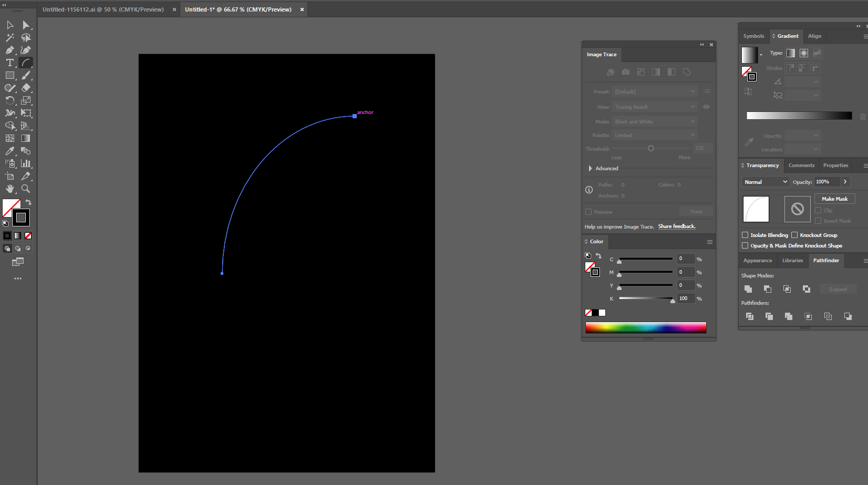Select the Hand tool
The width and height of the screenshot is (868, 485).
[10, 189]
